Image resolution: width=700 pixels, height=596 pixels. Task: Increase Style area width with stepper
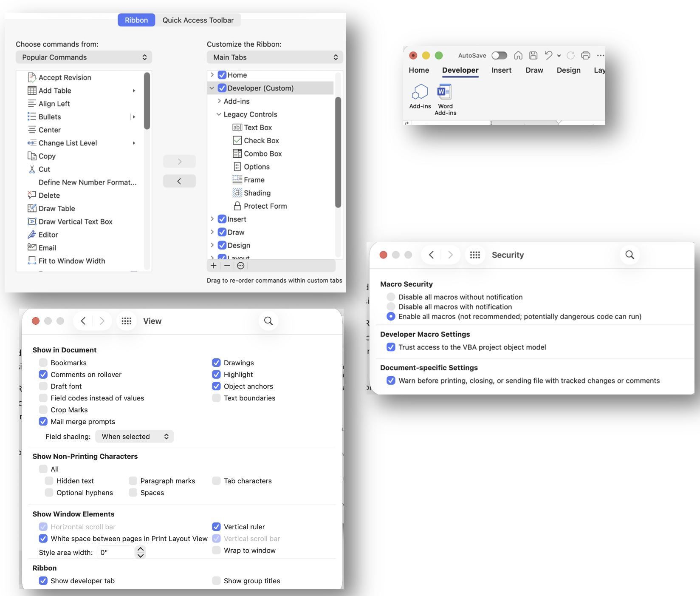pos(141,549)
